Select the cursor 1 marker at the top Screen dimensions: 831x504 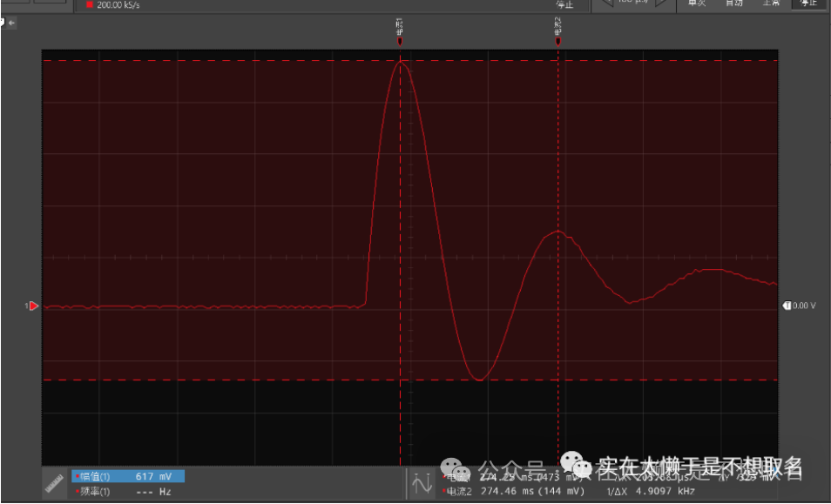[x=400, y=40]
